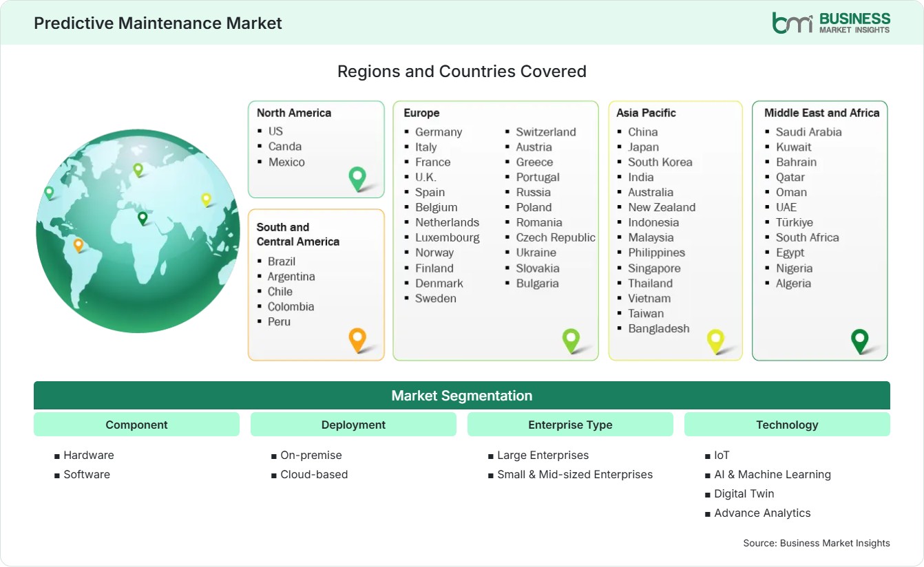Click the location pin in the Europe card
This screenshot has width=924, height=567.
[571, 340]
